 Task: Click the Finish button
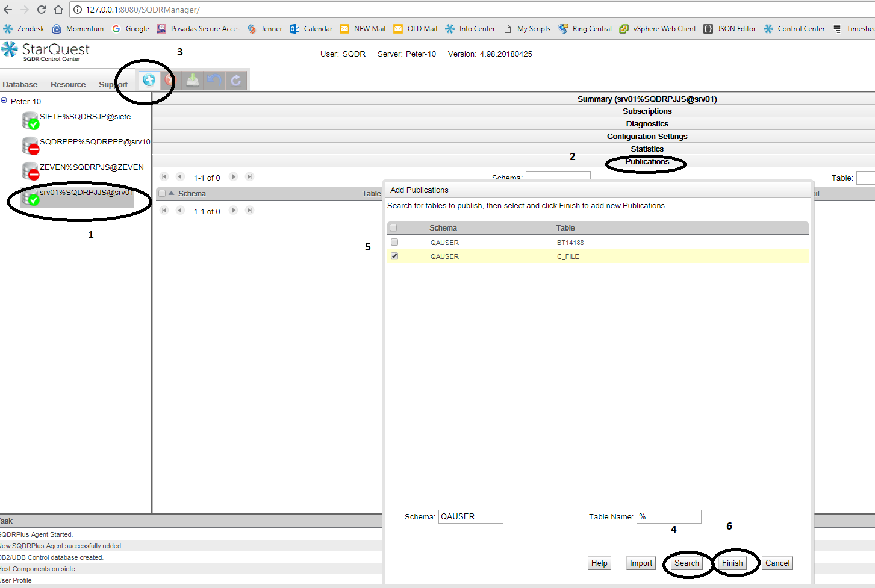tap(732, 563)
